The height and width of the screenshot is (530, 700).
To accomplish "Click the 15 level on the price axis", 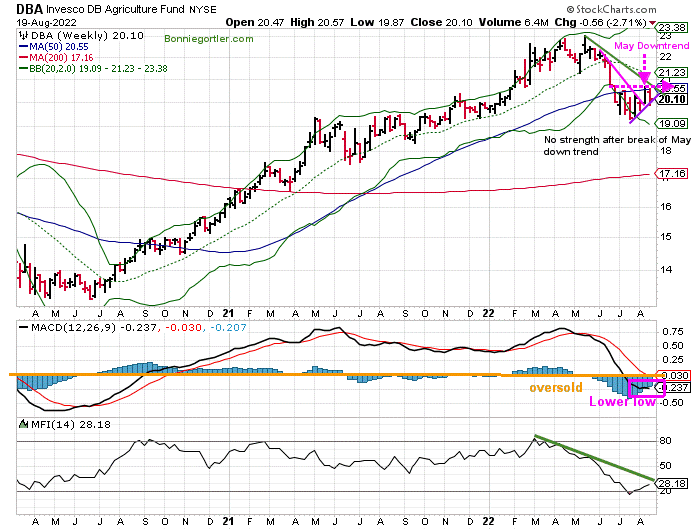I will click(x=666, y=237).
